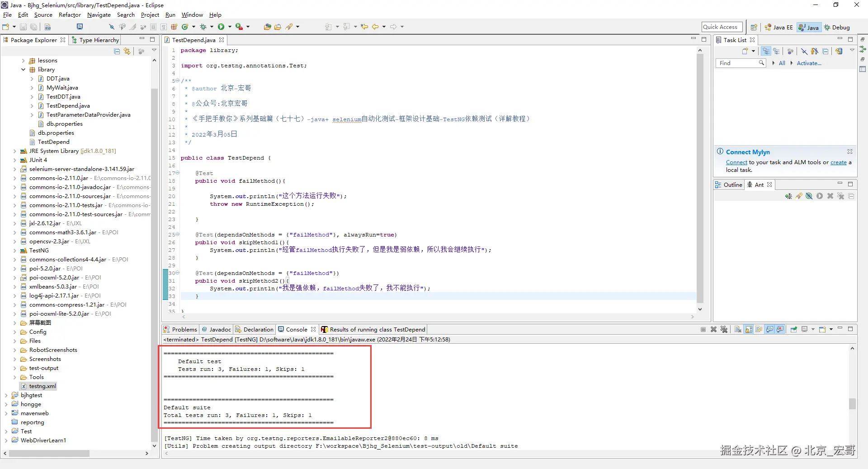
Task: Toggle Scroll Lock in Console toolbar
Action: 749,329
